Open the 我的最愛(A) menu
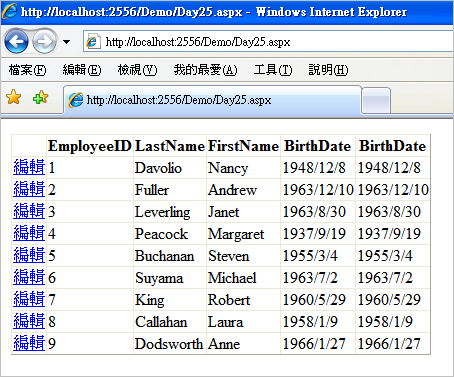The width and height of the screenshot is (454, 377). (205, 70)
